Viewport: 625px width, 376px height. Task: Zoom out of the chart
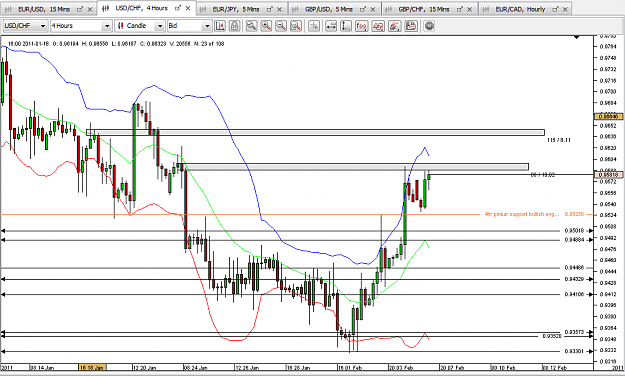[281, 26]
